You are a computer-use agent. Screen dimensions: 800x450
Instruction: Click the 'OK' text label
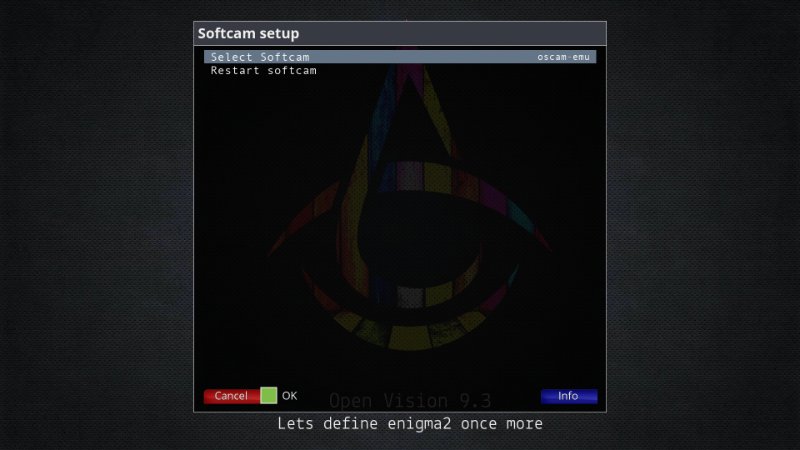point(290,396)
